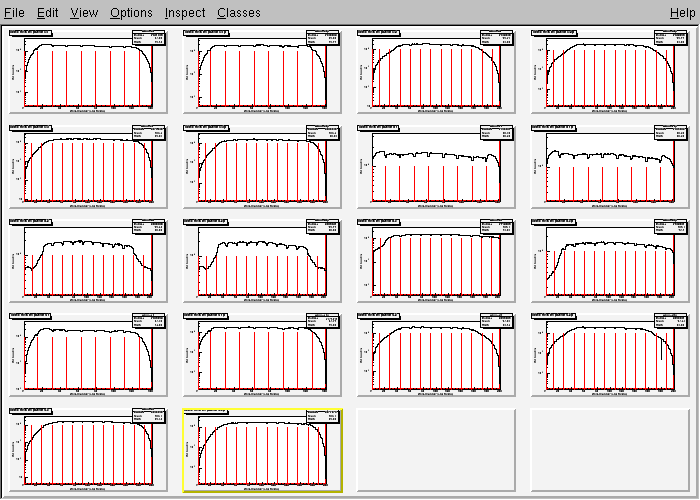Open the Classes menu
700x500 pixels.
click(x=239, y=13)
